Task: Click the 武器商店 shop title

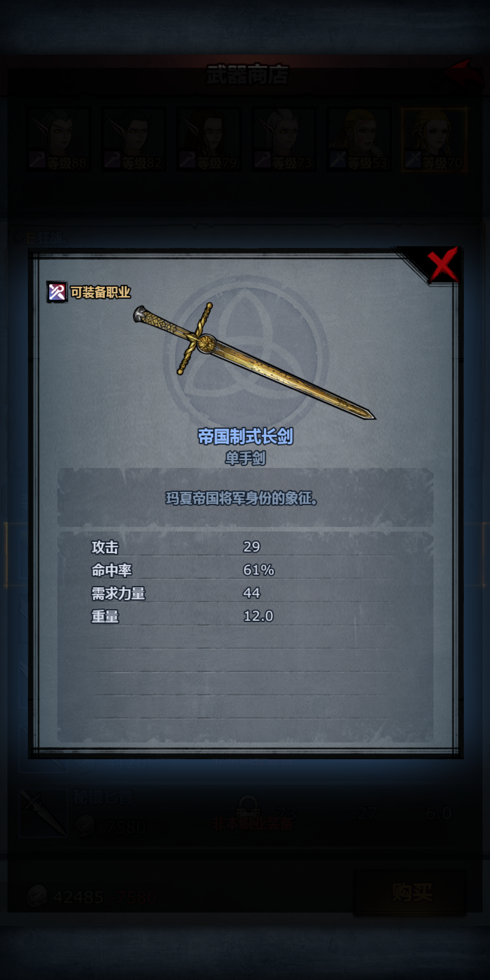Action: tap(247, 74)
